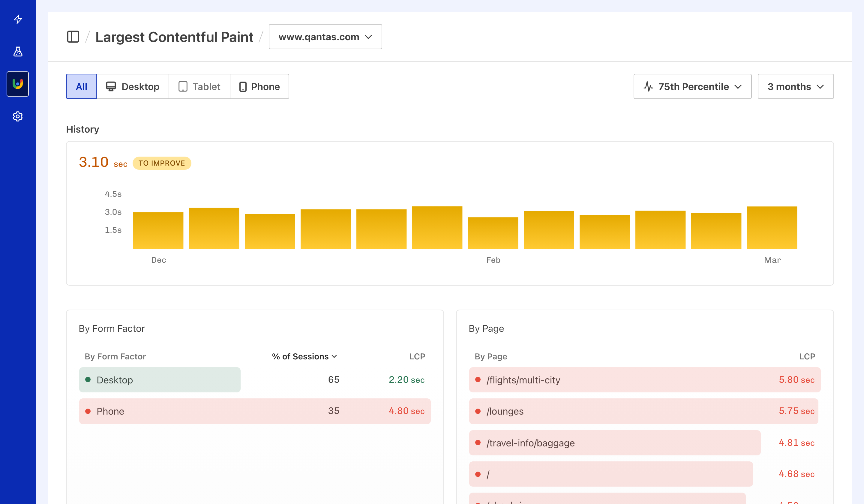
Task: Click the phone icon in the Phone filter
Action: 243,86
